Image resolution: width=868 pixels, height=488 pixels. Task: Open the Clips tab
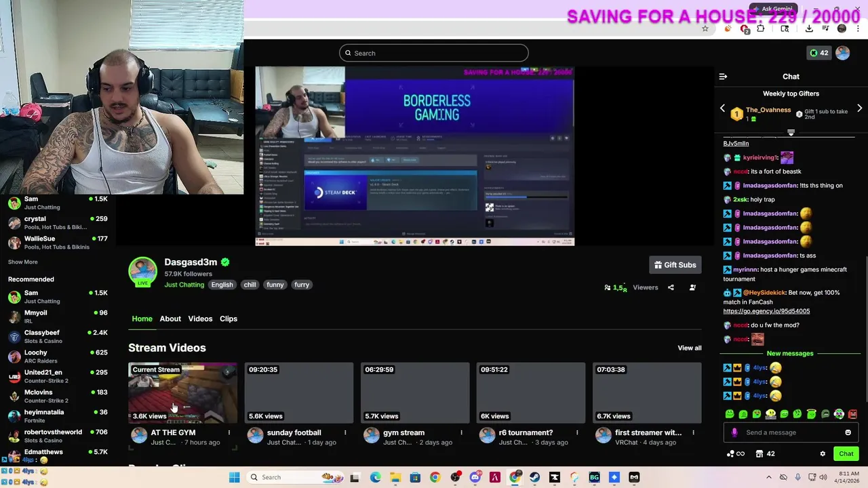pyautogui.click(x=229, y=319)
